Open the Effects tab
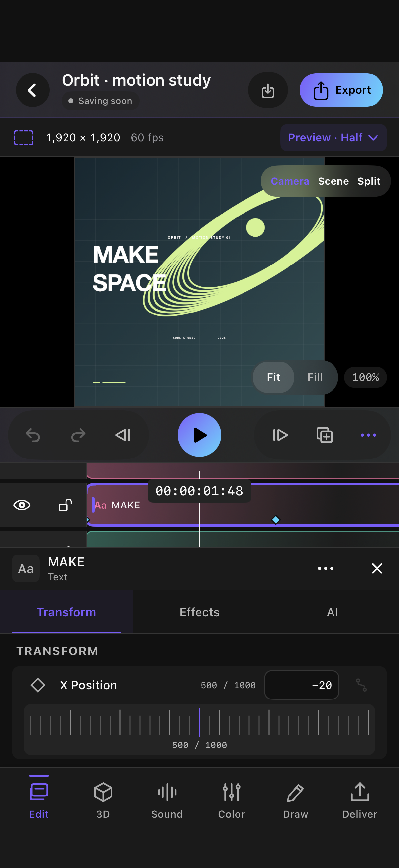This screenshot has height=868, width=399. [199, 612]
